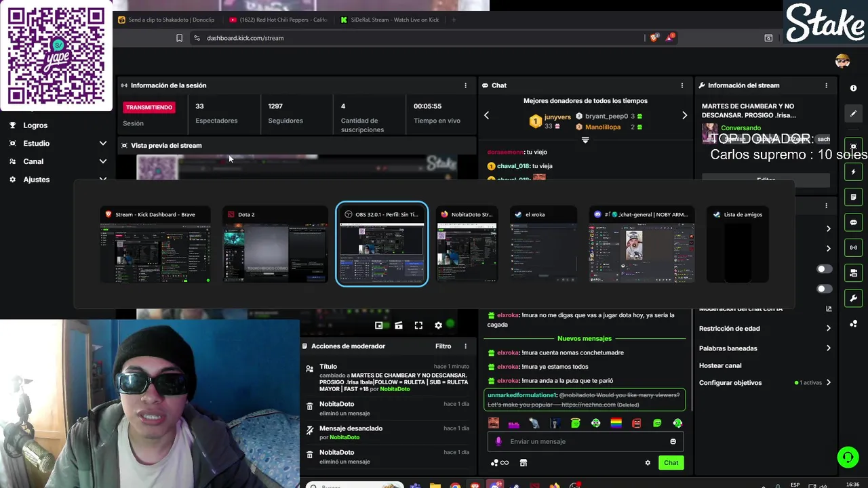Viewport: 868px width, 488px height.
Task: Open Chat panel three-dot menu
Action: coord(682,85)
